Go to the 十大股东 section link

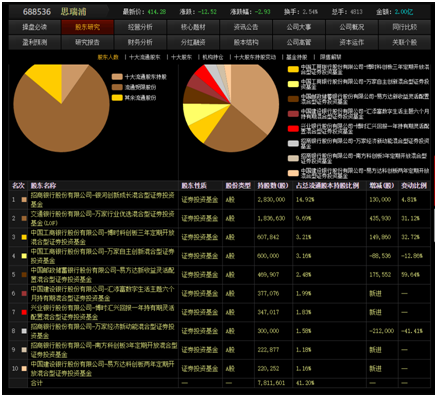(x=181, y=57)
